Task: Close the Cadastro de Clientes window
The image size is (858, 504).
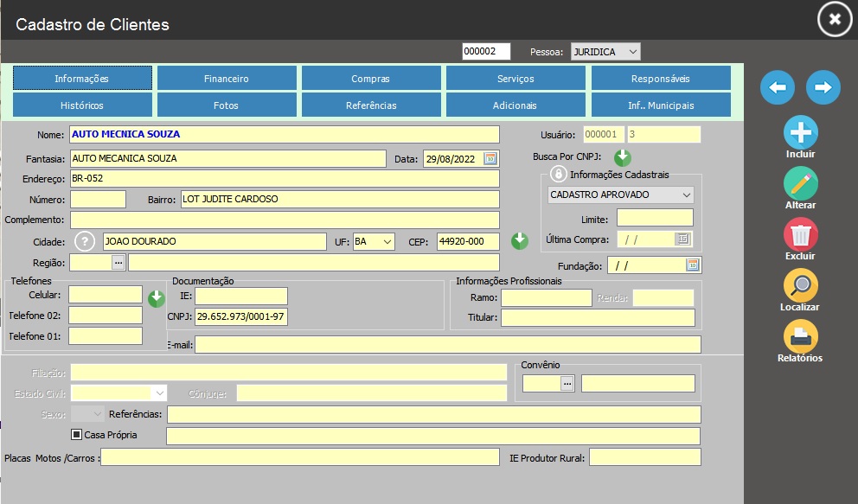Action: point(834,19)
